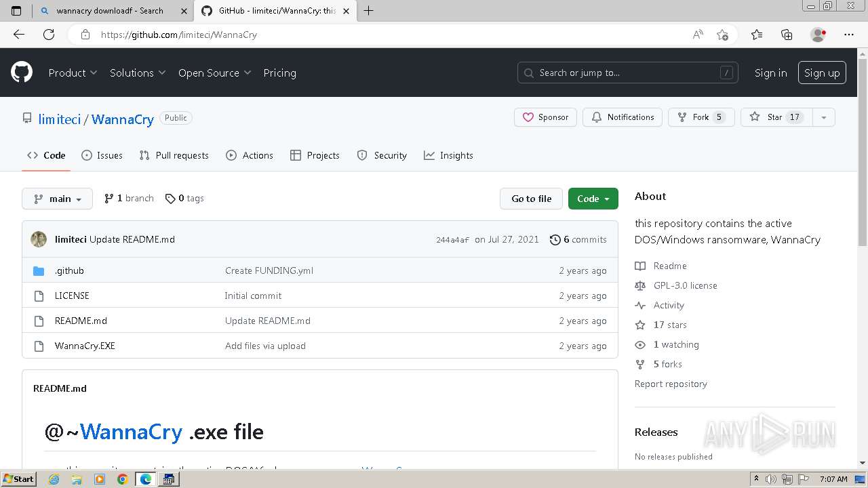Image resolution: width=868 pixels, height=488 pixels.
Task: Click the Sponsor button
Action: tap(546, 117)
